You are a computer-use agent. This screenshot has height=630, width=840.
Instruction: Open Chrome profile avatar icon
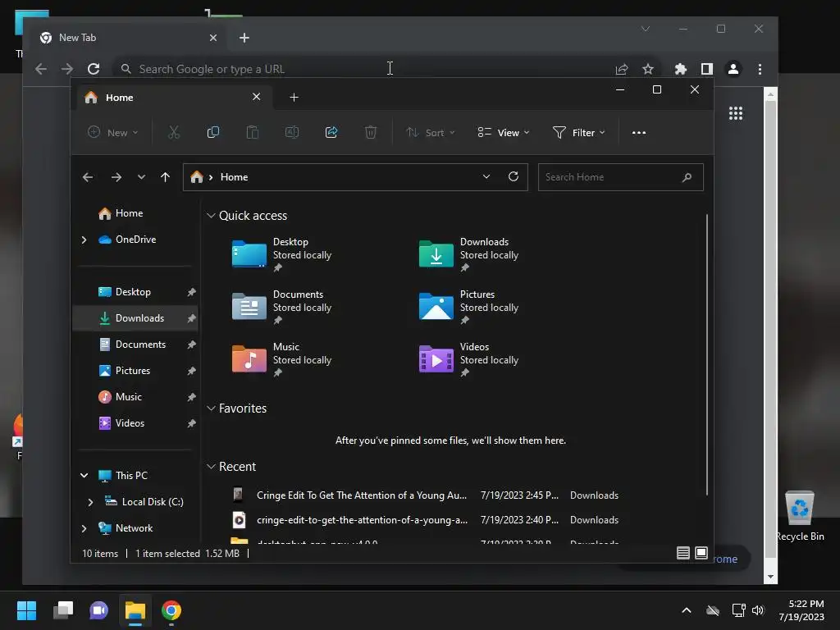(x=733, y=69)
